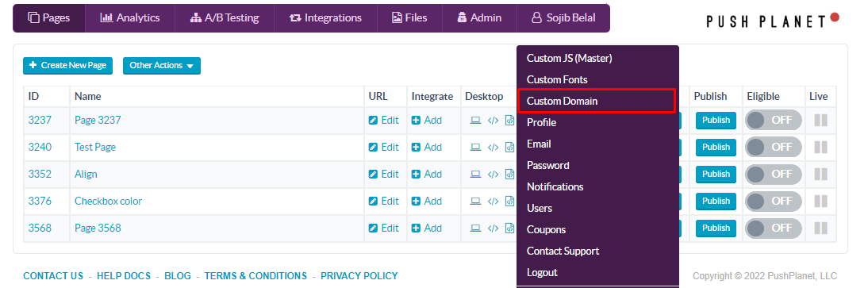Click the code file icon for Align
The height and width of the screenshot is (288, 868).
click(x=509, y=174)
